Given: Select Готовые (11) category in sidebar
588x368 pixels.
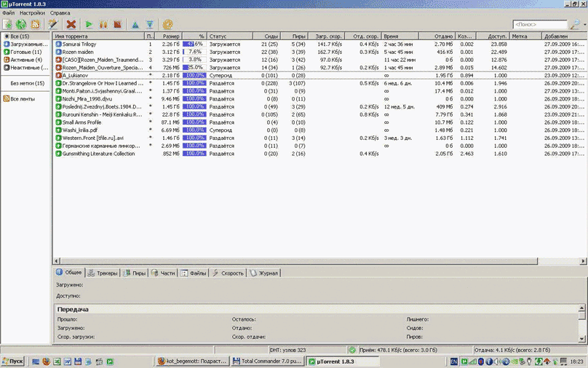Looking at the screenshot, I should [x=25, y=52].
